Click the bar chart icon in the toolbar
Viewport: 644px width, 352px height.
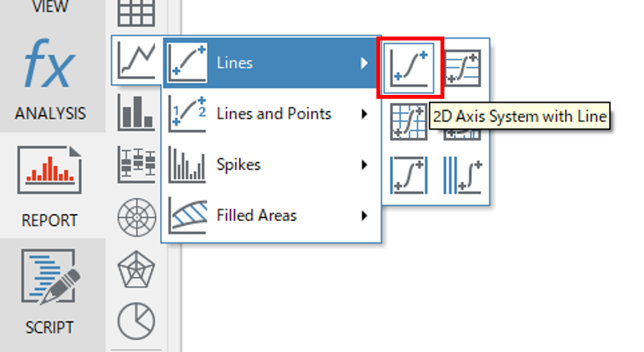[x=136, y=113]
